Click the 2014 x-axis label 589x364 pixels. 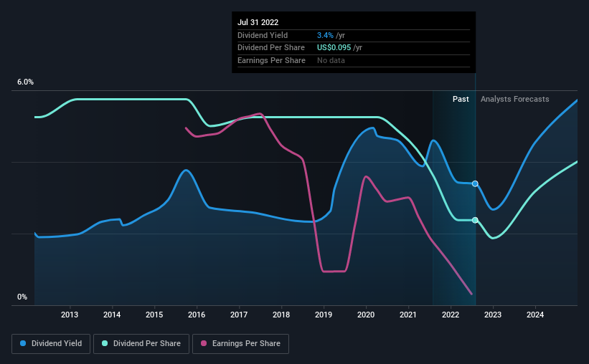[112, 315]
